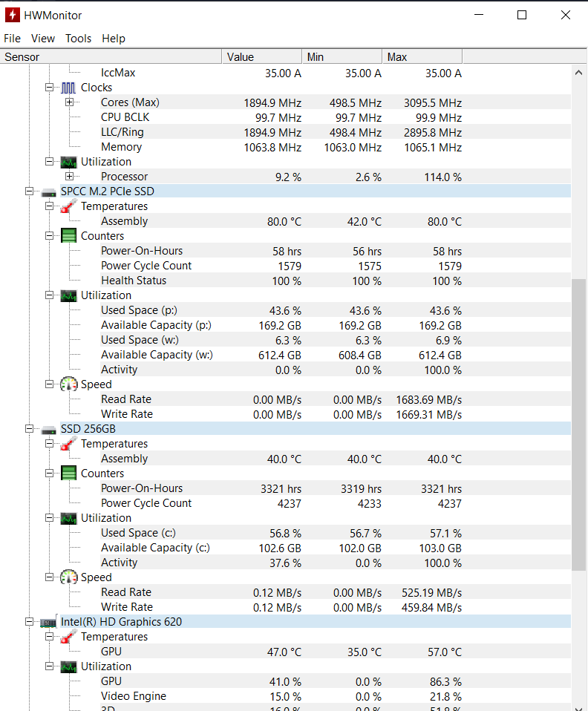Click the Value column header
Viewport: 588px width, 711px height.
click(x=262, y=57)
